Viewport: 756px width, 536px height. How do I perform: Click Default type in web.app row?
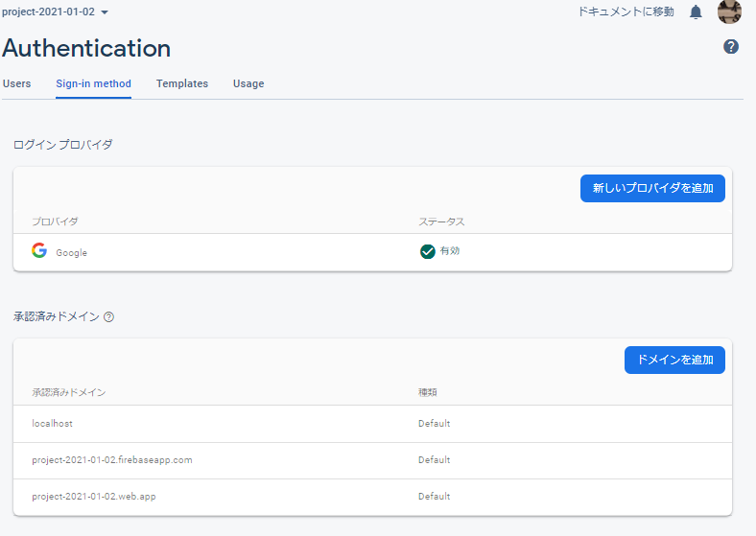(x=434, y=496)
